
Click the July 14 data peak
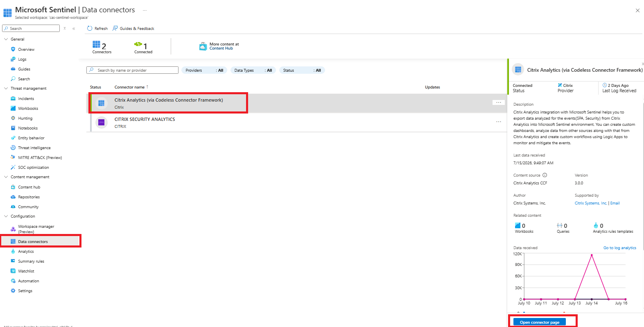coord(591,255)
